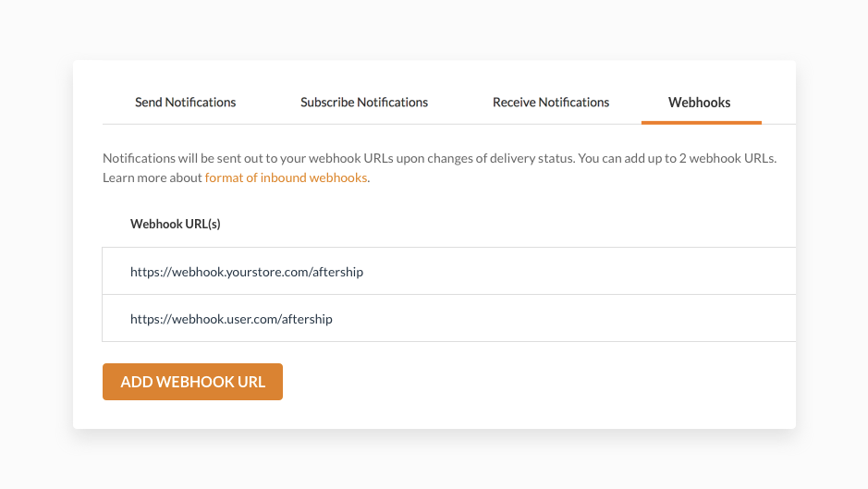This screenshot has width=868, height=489.
Task: Click the orange underline beneath Webhooks tab
Action: (701, 122)
